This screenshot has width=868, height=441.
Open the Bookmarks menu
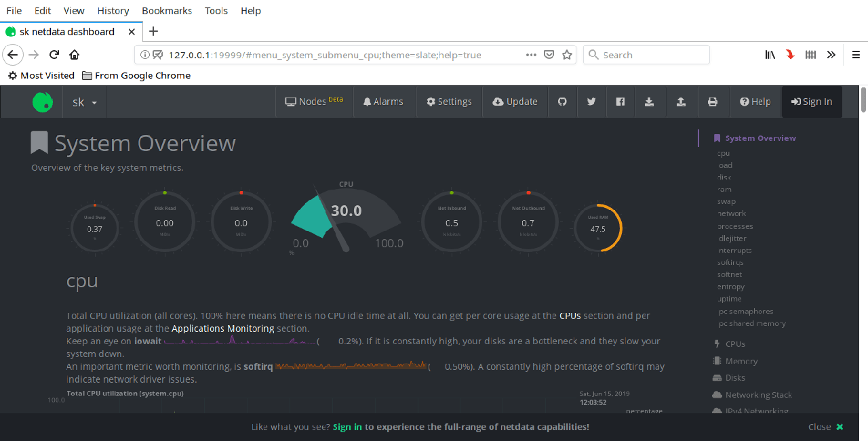pos(167,11)
